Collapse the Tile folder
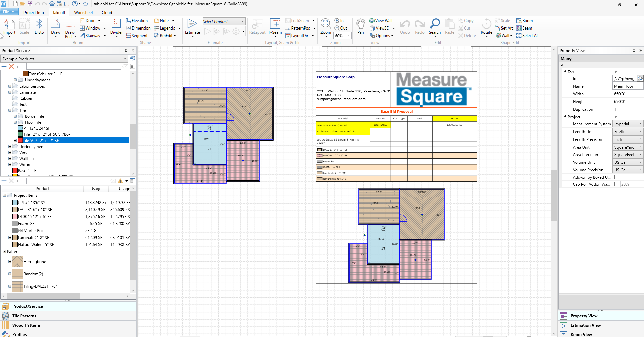The height and width of the screenshot is (337, 644). coord(10,110)
